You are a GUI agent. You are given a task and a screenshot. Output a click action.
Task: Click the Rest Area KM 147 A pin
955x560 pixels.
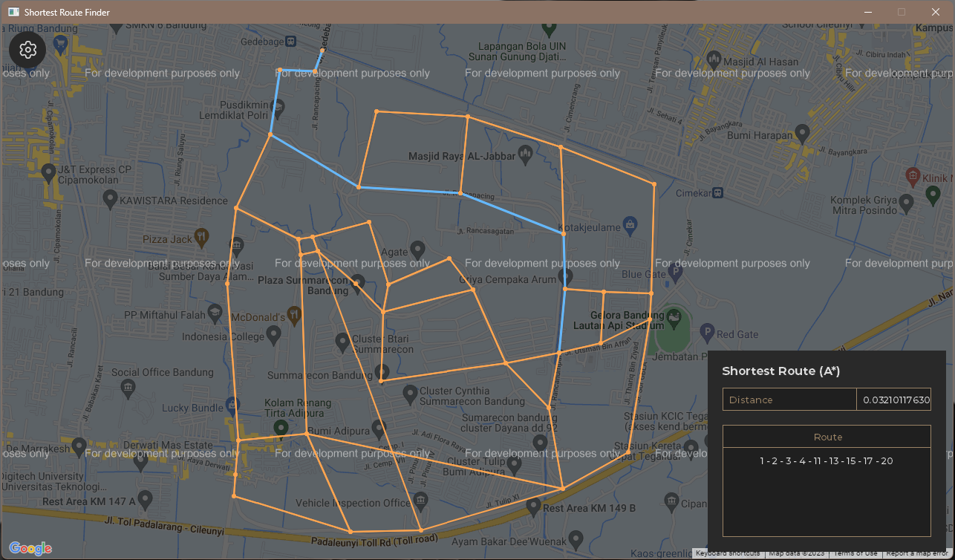tap(146, 499)
